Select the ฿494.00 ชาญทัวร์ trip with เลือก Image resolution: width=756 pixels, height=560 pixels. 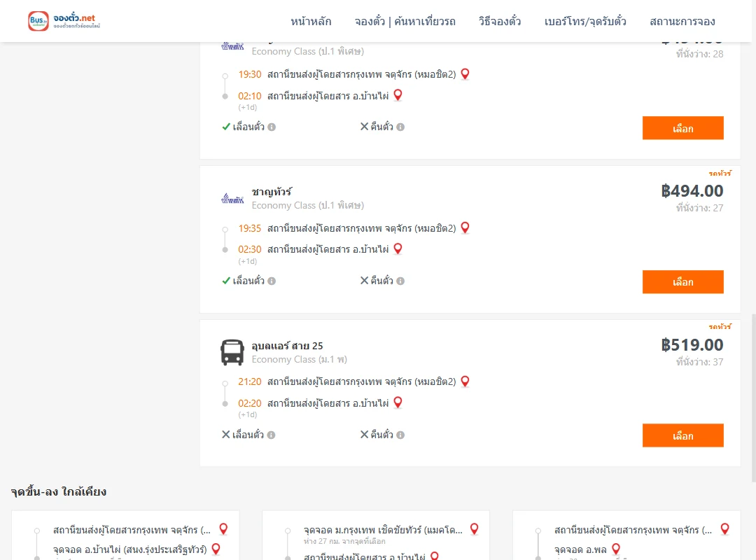click(x=682, y=281)
